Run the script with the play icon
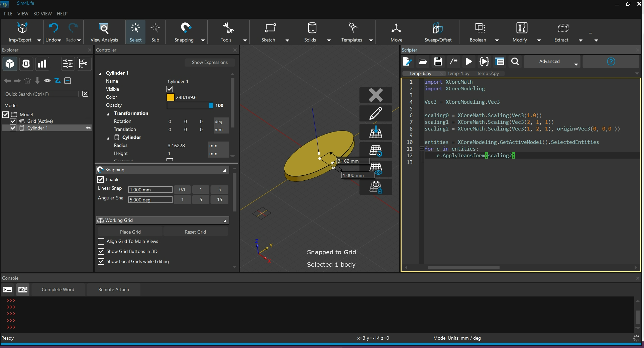Viewport: 644px width, 348px height. 469,62
